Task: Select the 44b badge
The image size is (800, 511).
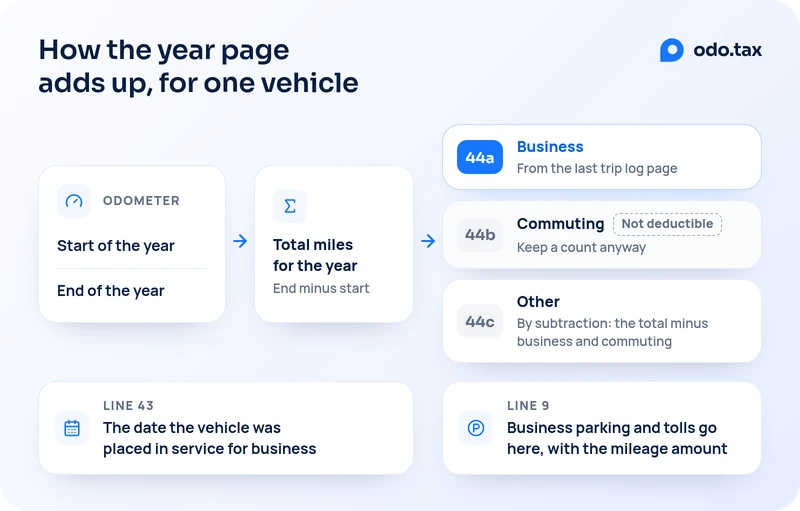Action: click(480, 235)
